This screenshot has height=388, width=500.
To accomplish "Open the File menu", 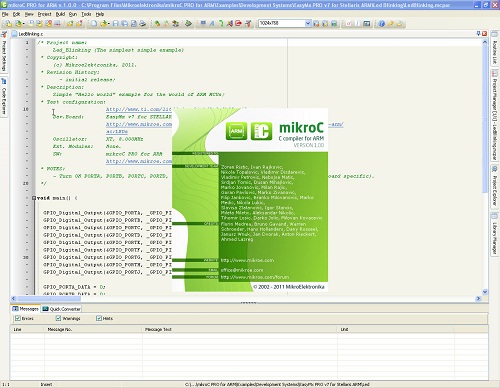I will click(x=5, y=14).
